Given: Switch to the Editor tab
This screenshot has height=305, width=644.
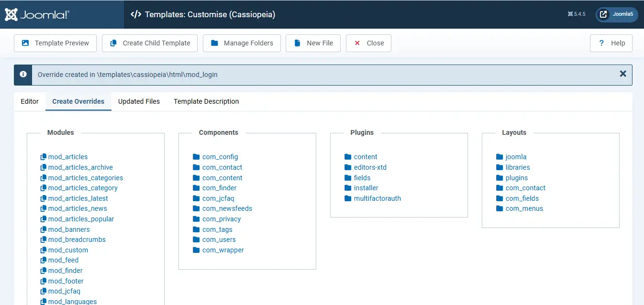Looking at the screenshot, I should click(x=30, y=101).
